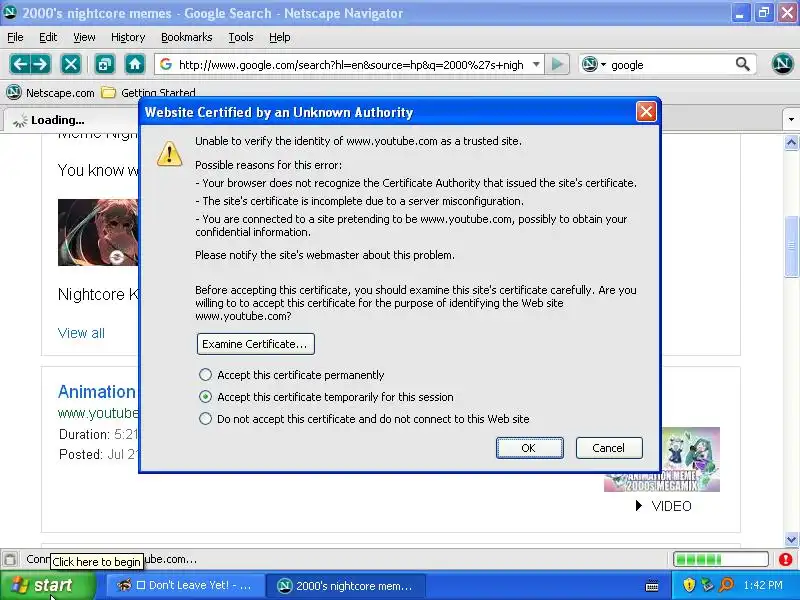This screenshot has height=600, width=800.
Task: Open the Home page icon
Action: coord(135,64)
